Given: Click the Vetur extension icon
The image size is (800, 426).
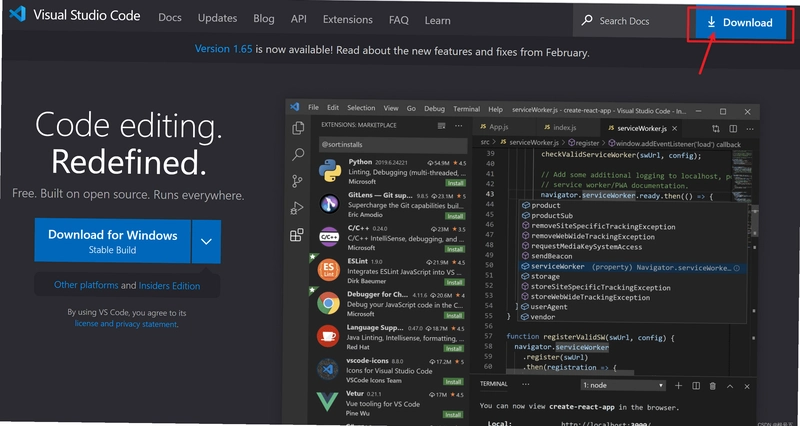Looking at the screenshot, I should point(327,402).
